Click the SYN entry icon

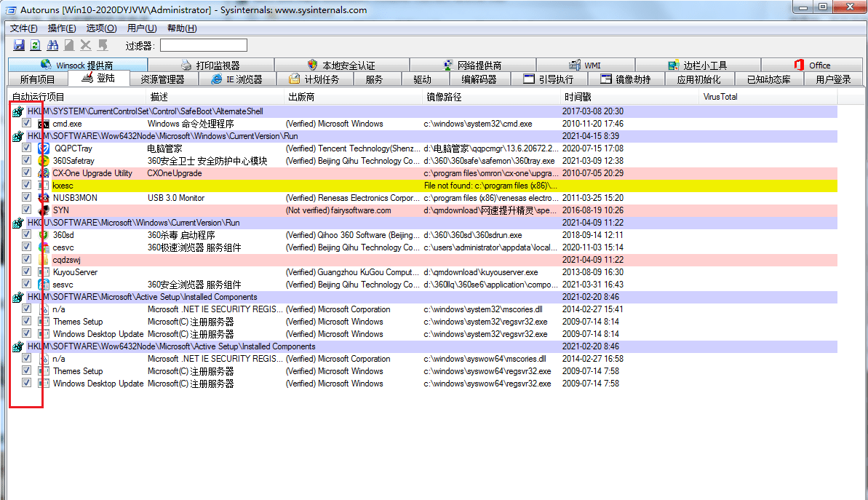[44, 210]
